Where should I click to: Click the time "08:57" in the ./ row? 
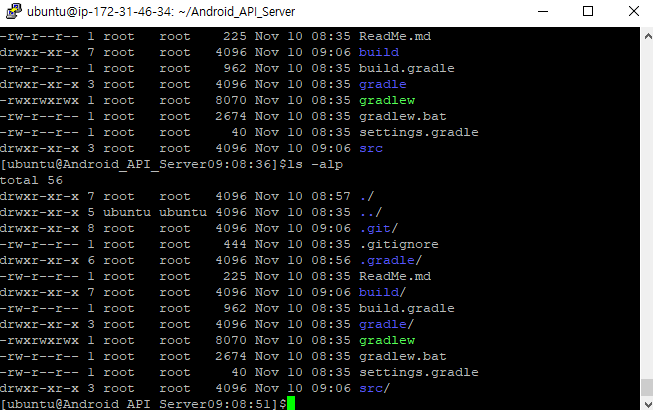(x=331, y=196)
